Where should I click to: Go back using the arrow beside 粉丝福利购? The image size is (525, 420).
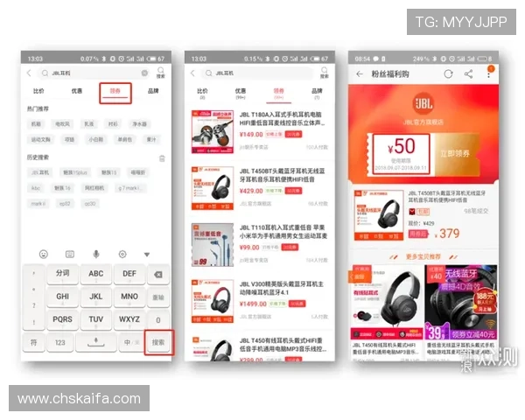click(x=359, y=74)
